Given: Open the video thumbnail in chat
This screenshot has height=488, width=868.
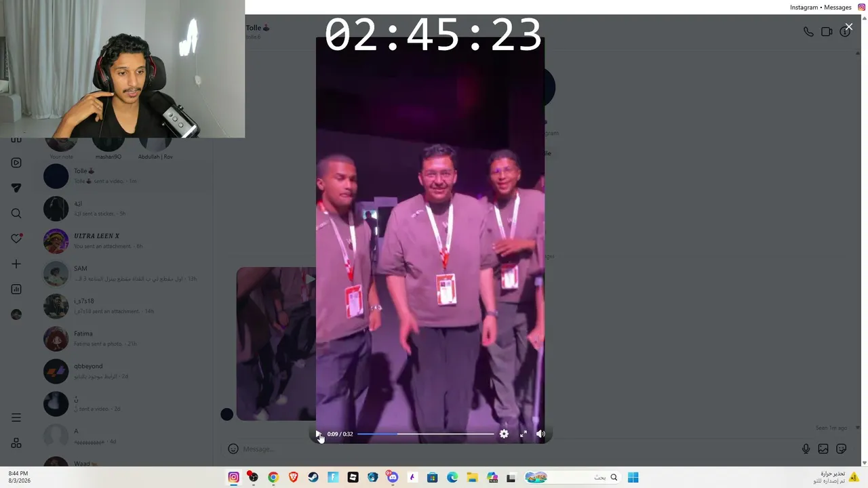Looking at the screenshot, I should (x=276, y=344).
